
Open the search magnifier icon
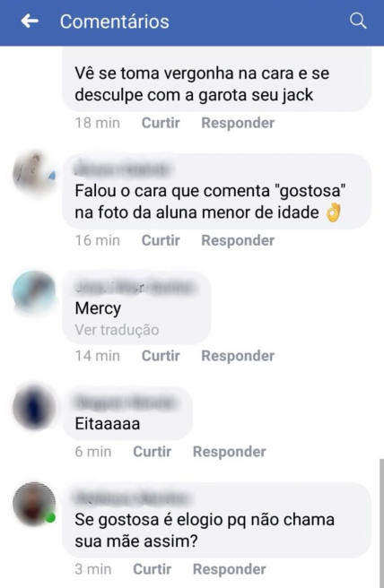point(358,21)
